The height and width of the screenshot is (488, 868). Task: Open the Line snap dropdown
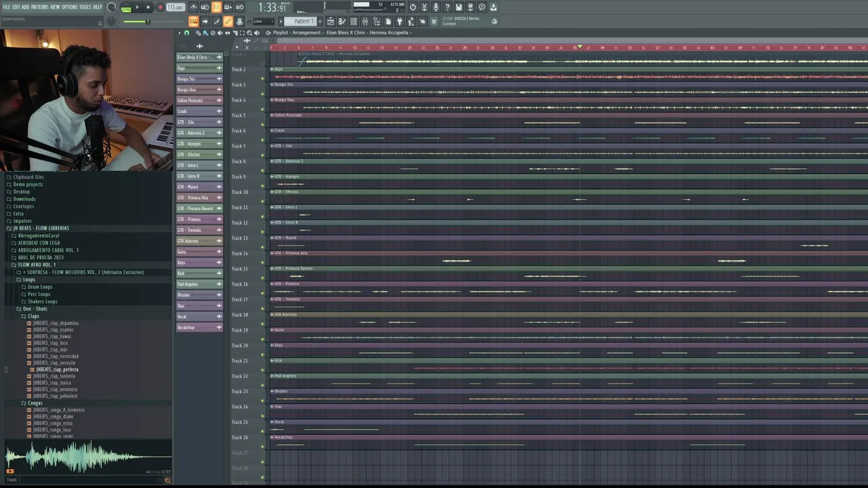click(x=263, y=21)
